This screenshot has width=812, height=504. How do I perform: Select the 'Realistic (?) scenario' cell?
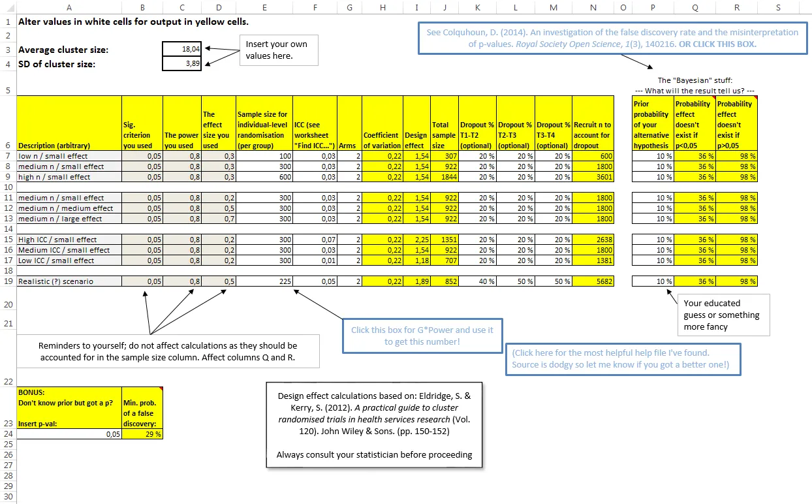[x=69, y=281]
